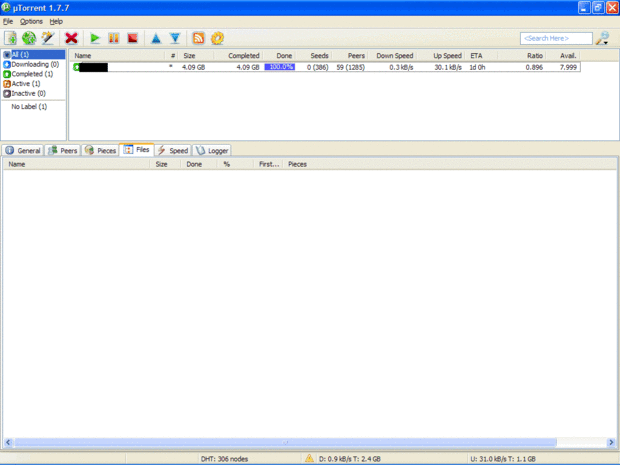Viewport: 620px width, 465px height.
Task: Switch to the Logger tab
Action: pyautogui.click(x=212, y=151)
